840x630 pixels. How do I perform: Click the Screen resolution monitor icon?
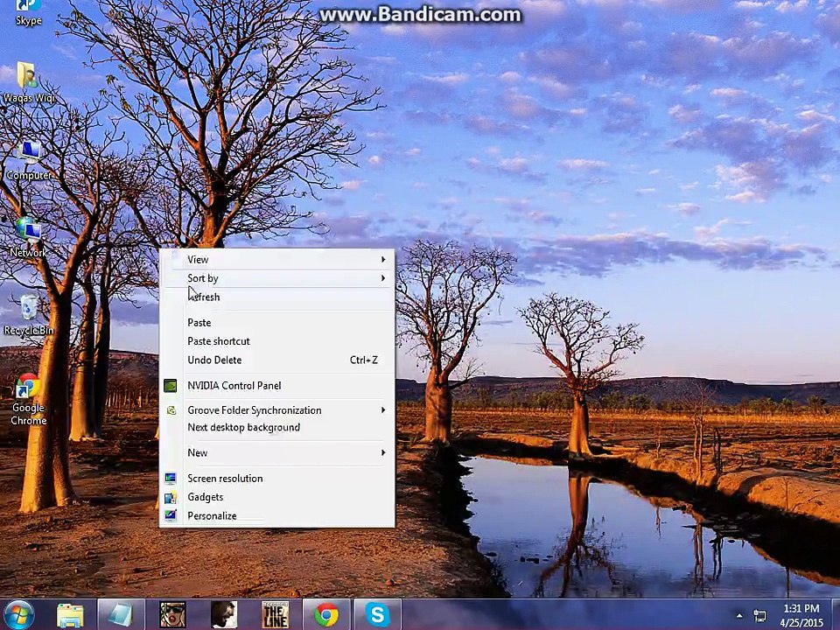[x=171, y=479]
